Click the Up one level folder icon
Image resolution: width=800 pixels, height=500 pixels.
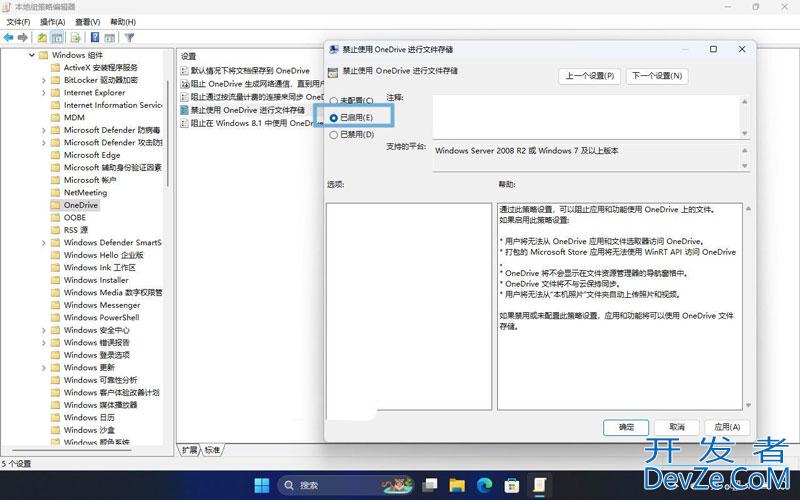coord(42,38)
